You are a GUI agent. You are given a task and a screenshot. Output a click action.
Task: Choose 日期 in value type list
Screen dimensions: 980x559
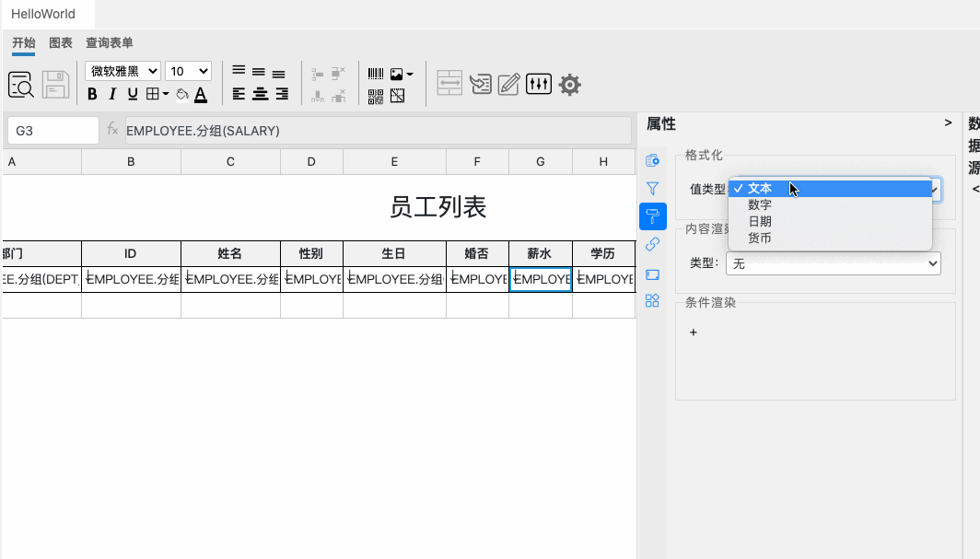[x=830, y=222]
